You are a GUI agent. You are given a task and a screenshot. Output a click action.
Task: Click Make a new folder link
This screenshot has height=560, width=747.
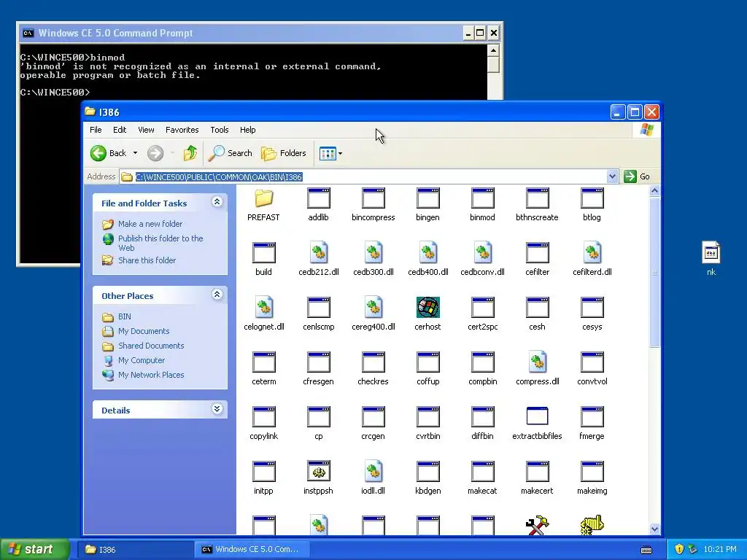[x=150, y=224]
